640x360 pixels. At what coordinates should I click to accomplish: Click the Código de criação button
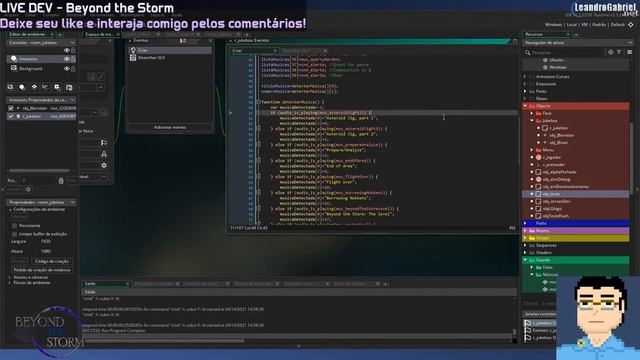click(51, 261)
